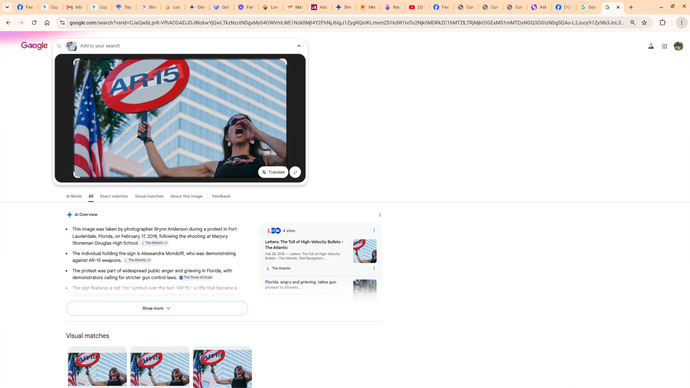Reload the current Google page
Viewport: 690px width, 388px height.
click(34, 22)
